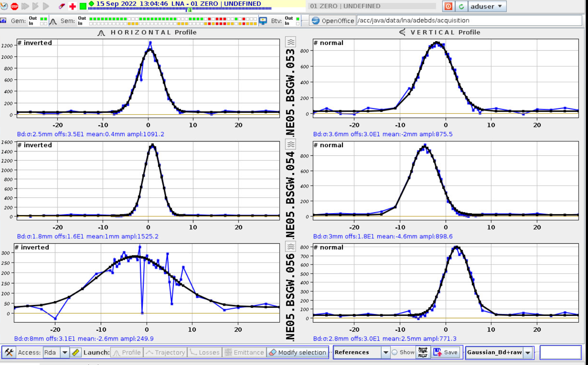
Task: Click the Gem In indicator boxes
Action: [44, 24]
